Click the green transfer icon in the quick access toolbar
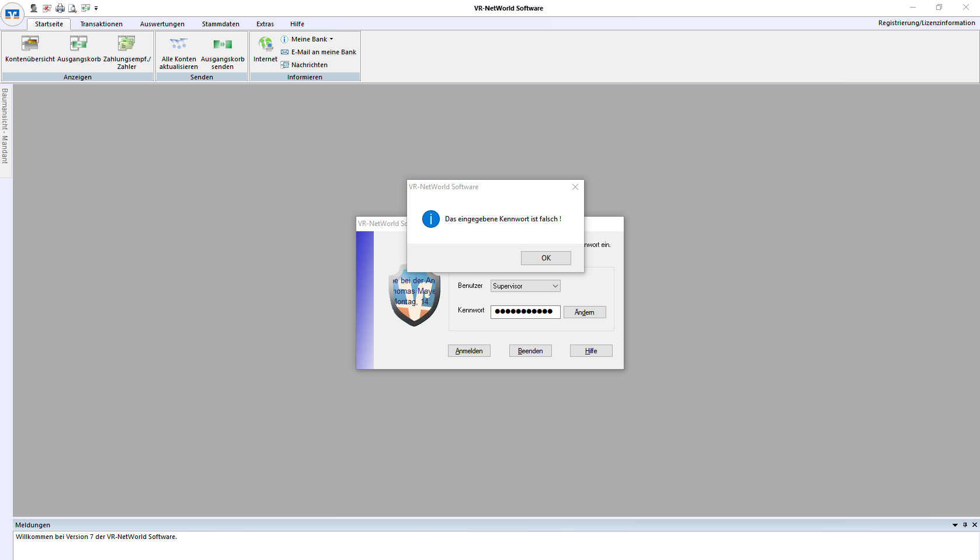Viewport: 980px width, 560px height. (86, 8)
